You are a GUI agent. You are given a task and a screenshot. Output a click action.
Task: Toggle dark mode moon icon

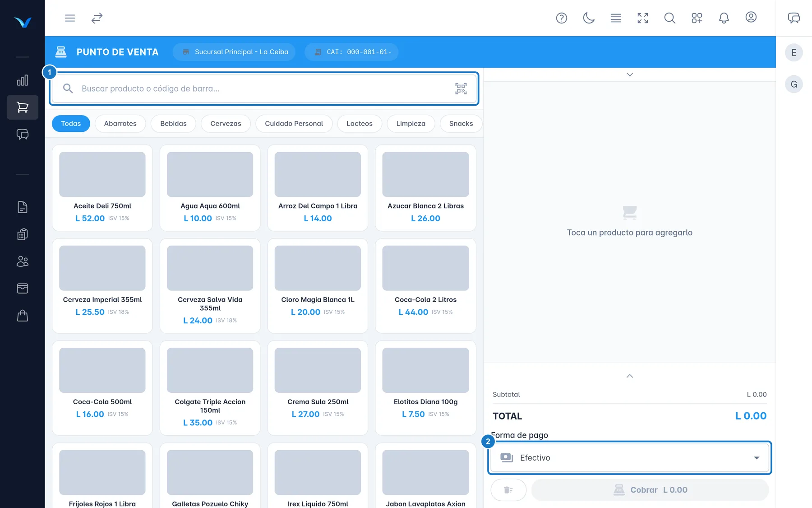pyautogui.click(x=589, y=18)
